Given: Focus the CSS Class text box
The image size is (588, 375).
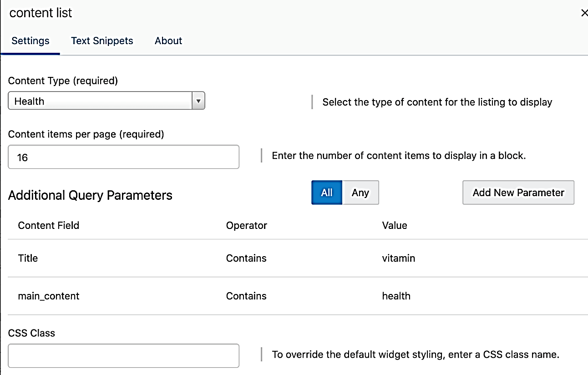Looking at the screenshot, I should [x=123, y=355].
